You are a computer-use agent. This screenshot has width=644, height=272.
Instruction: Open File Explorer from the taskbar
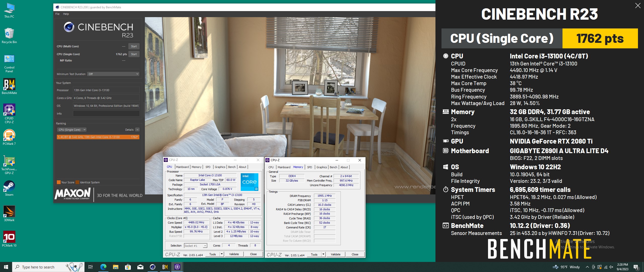[115, 267]
